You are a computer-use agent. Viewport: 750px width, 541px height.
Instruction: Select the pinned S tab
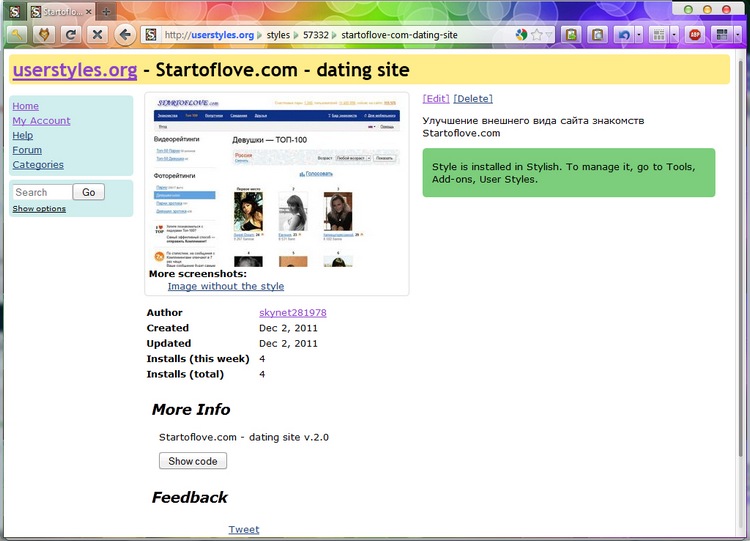(x=15, y=11)
